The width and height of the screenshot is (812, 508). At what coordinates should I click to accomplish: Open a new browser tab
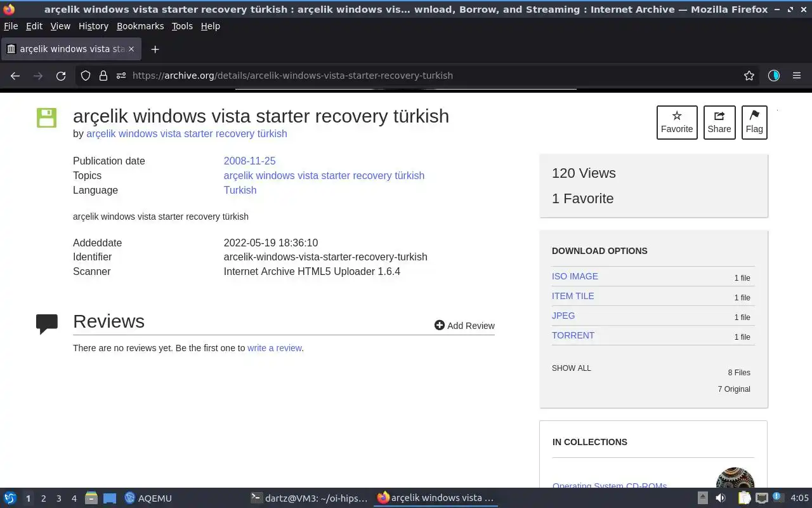(155, 49)
